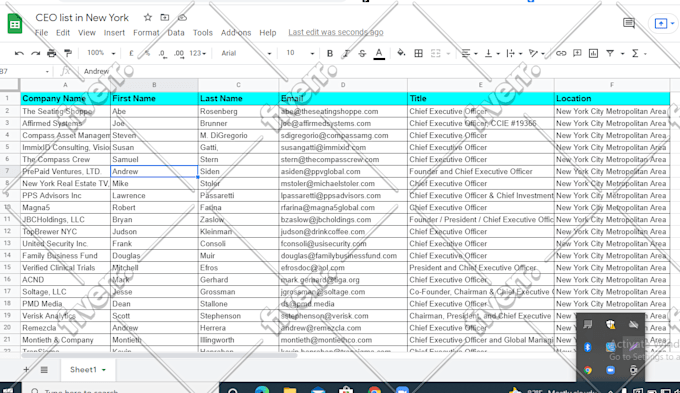The width and height of the screenshot is (680, 393).
Task: Toggle filter with funnel icon
Action: click(x=610, y=53)
